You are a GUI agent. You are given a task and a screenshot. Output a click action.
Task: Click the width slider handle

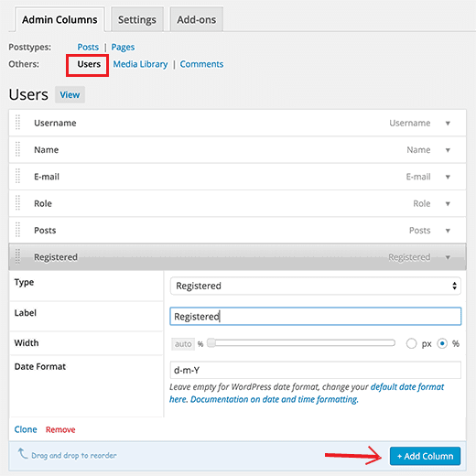(x=211, y=343)
